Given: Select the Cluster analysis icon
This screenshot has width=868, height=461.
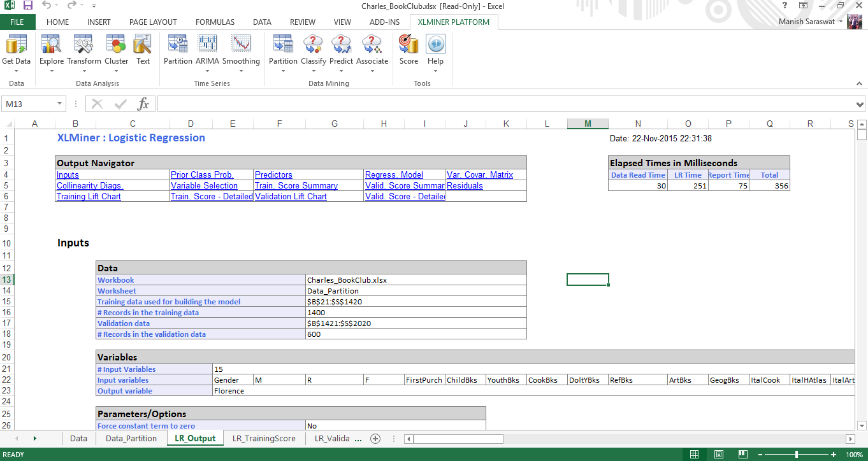Looking at the screenshot, I should tap(116, 51).
